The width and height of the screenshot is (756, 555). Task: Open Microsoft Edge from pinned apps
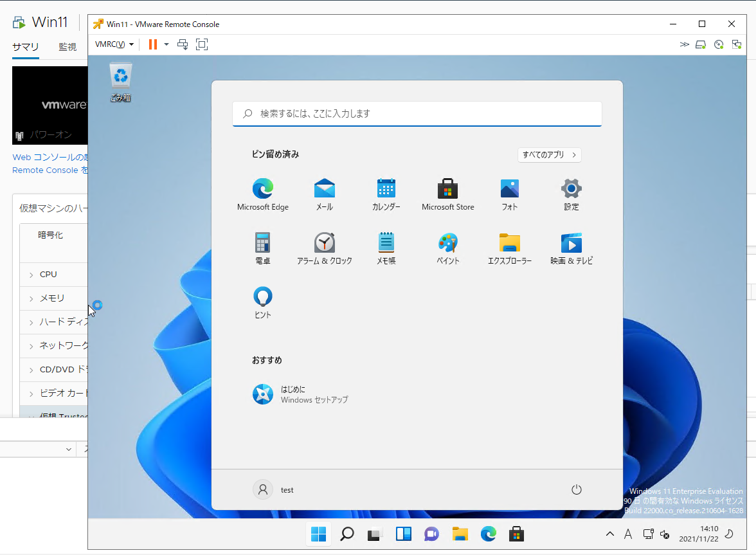click(263, 194)
